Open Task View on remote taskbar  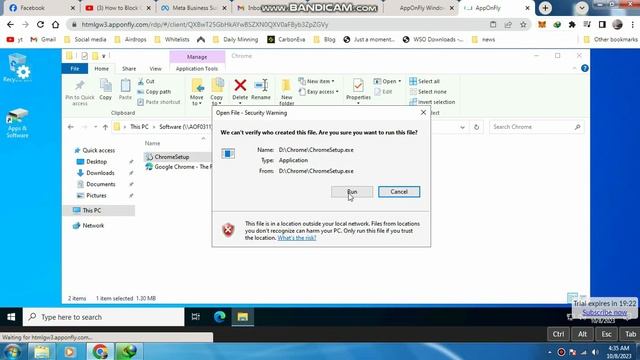tap(196, 317)
